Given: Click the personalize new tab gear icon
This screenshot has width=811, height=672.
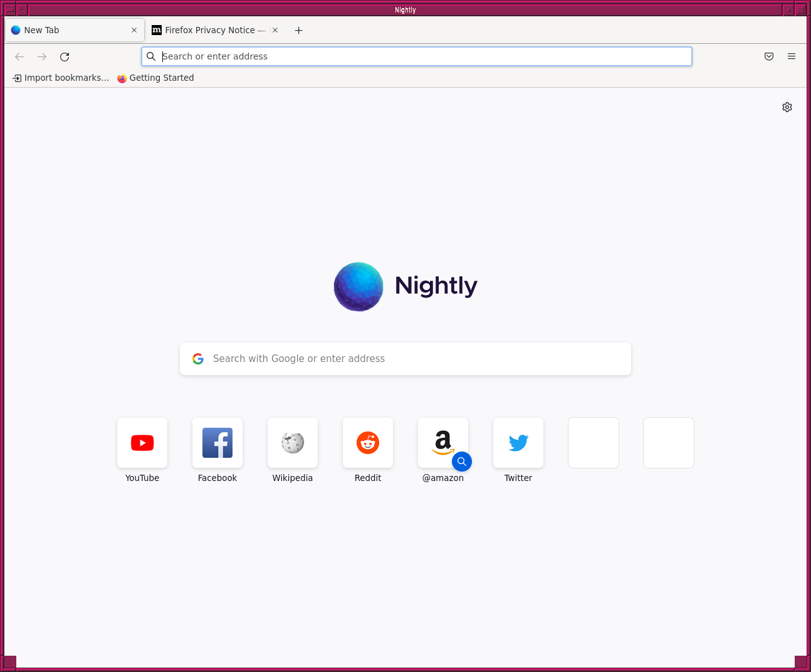Looking at the screenshot, I should point(787,107).
